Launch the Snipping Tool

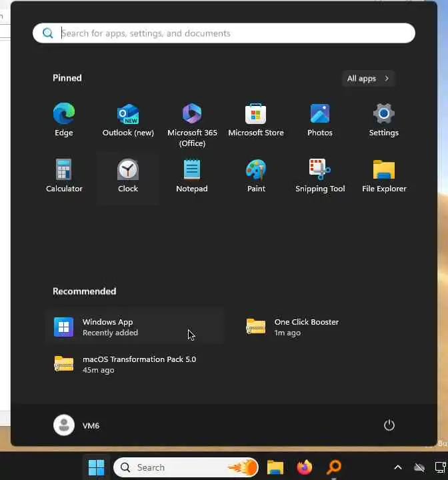[320, 176]
